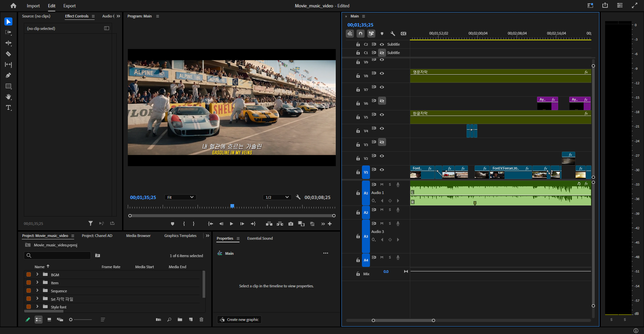Click Mark In bracket button
The width and height of the screenshot is (644, 334).
pyautogui.click(x=184, y=224)
